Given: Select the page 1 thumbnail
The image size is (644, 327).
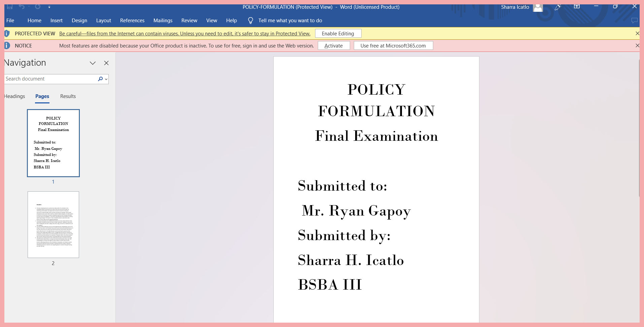Looking at the screenshot, I should (x=54, y=143).
